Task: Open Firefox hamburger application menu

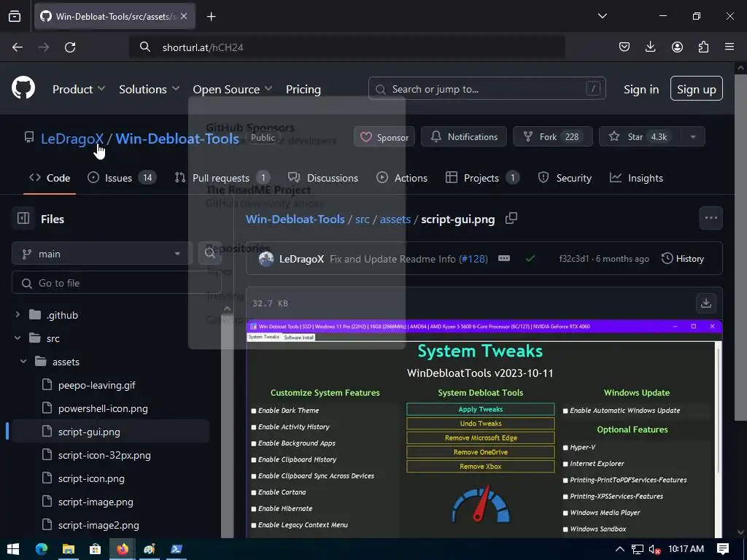Action: 729,47
